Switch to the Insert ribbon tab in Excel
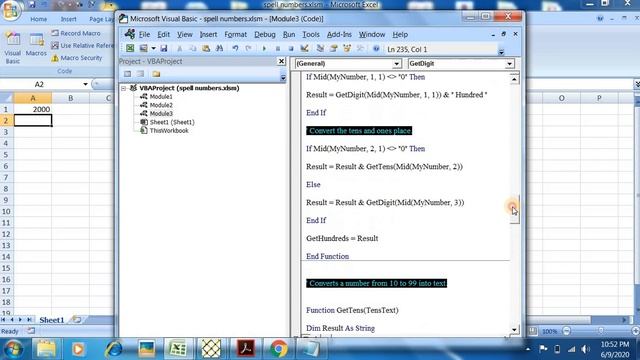 tap(69, 19)
